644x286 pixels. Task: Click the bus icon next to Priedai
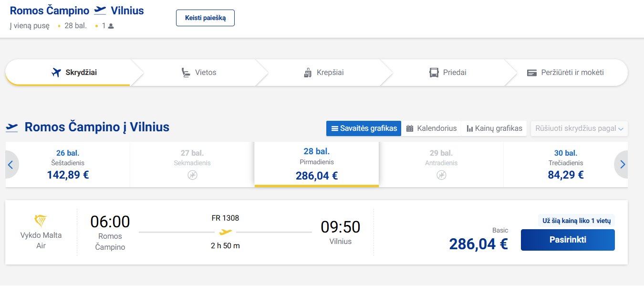click(x=434, y=73)
